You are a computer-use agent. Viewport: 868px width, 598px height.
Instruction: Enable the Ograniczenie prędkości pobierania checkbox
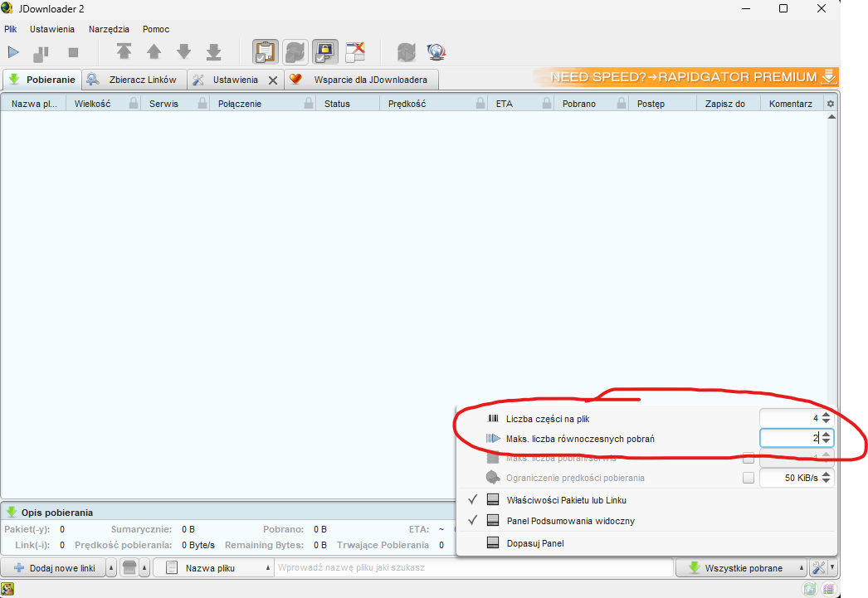pos(749,478)
